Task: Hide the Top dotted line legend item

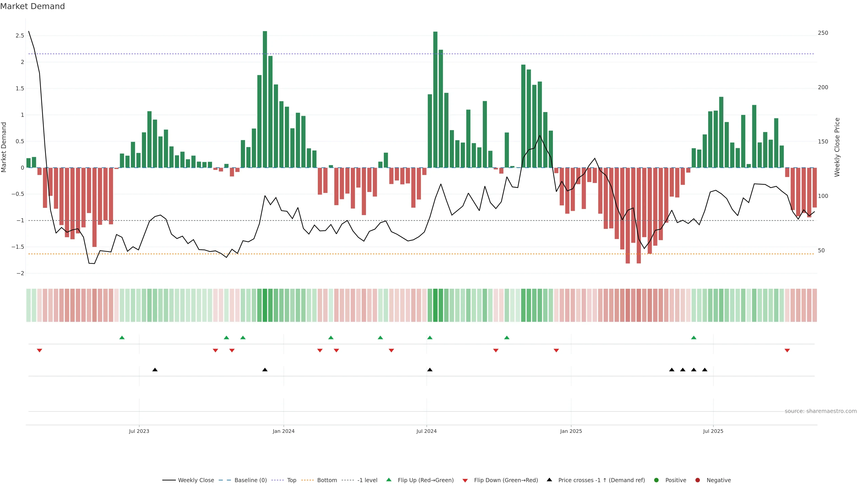Action: 291,480
